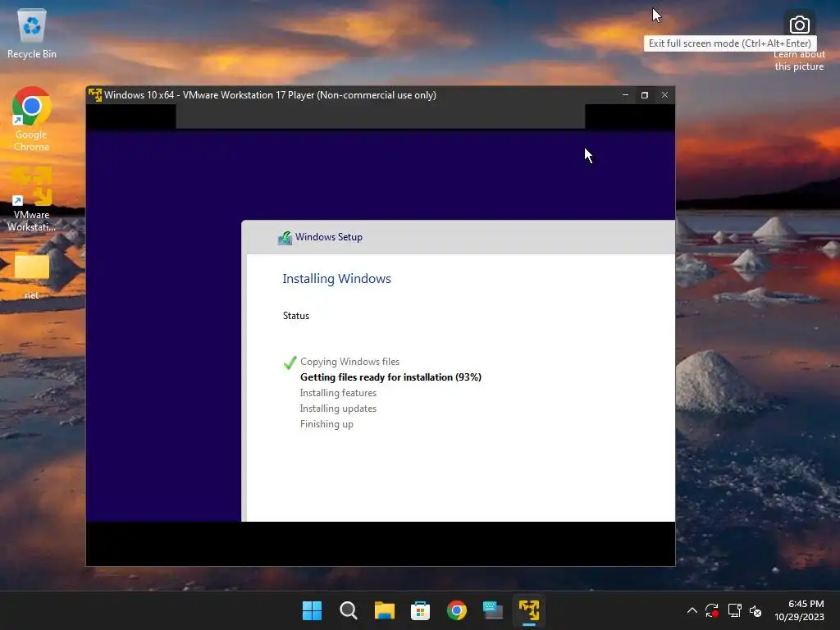Select the net folder on desktop
This screenshot has height=630, width=840.
click(x=31, y=274)
